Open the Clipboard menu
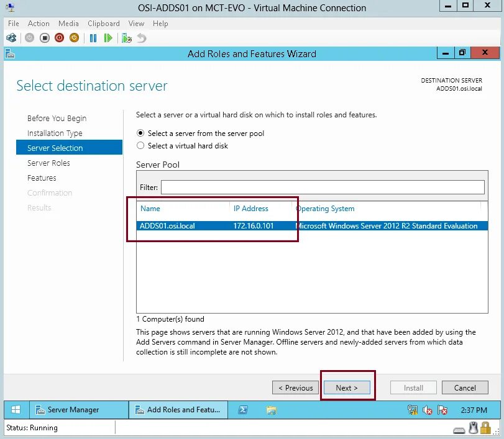The image size is (504, 439). pos(104,24)
